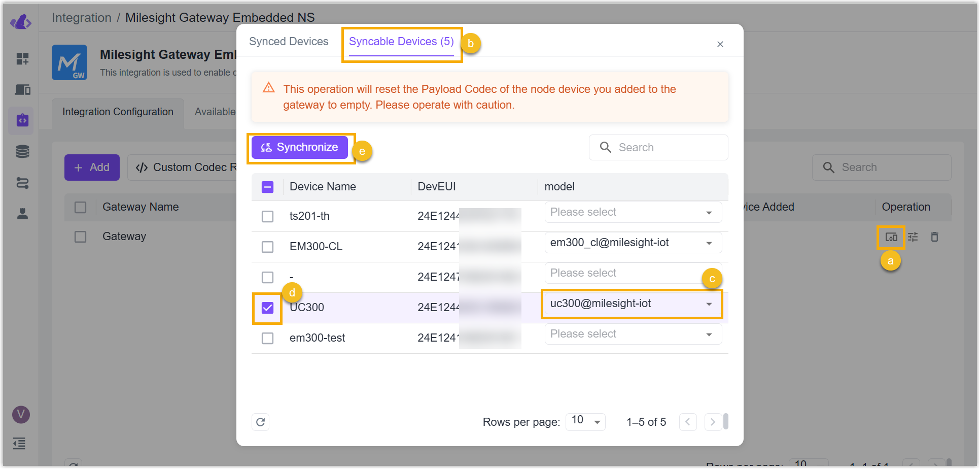Refresh the syncable devices list
The height and width of the screenshot is (469, 980).
(x=261, y=422)
